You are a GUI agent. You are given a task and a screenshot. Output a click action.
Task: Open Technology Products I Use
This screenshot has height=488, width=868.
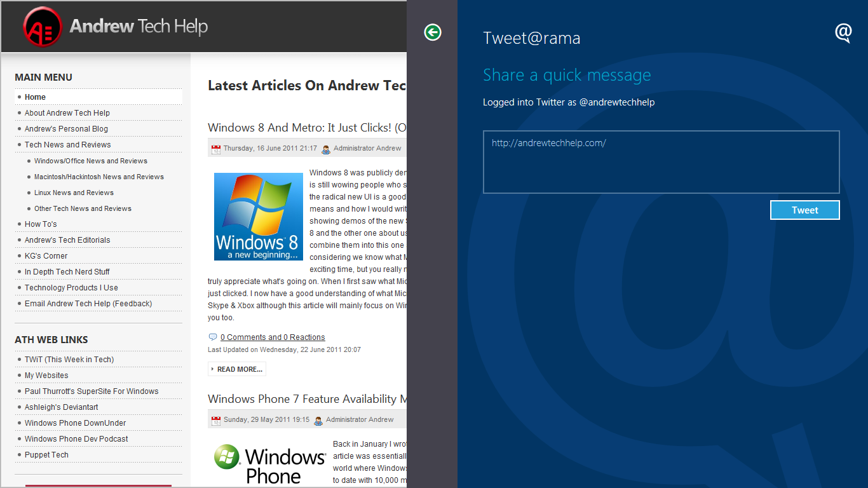[71, 288]
